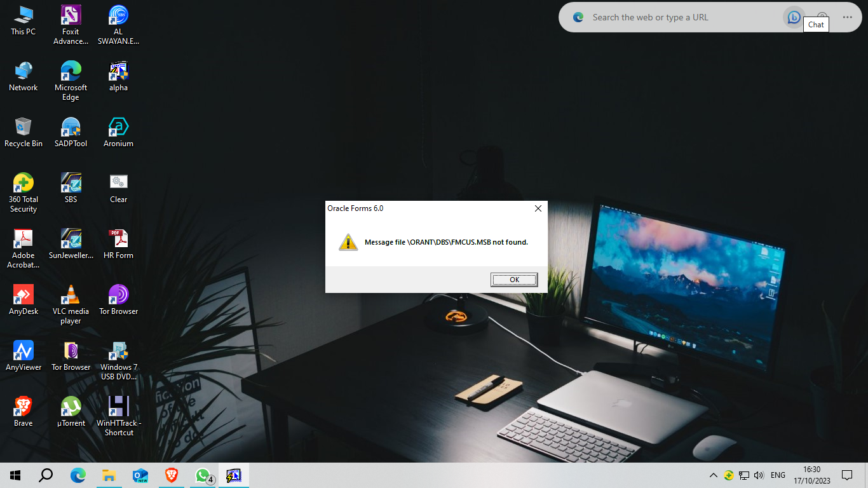This screenshot has width=868, height=488.
Task: Click OK in Oracle Forms dialog
Action: click(514, 280)
